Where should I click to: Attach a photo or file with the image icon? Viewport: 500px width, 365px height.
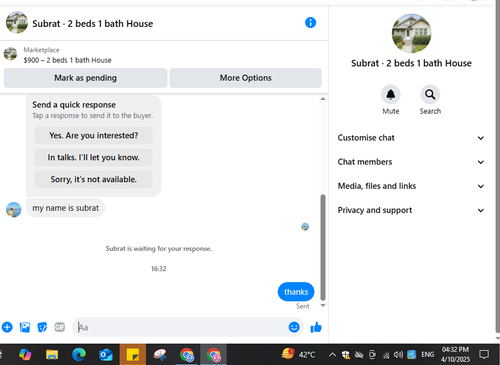point(25,327)
